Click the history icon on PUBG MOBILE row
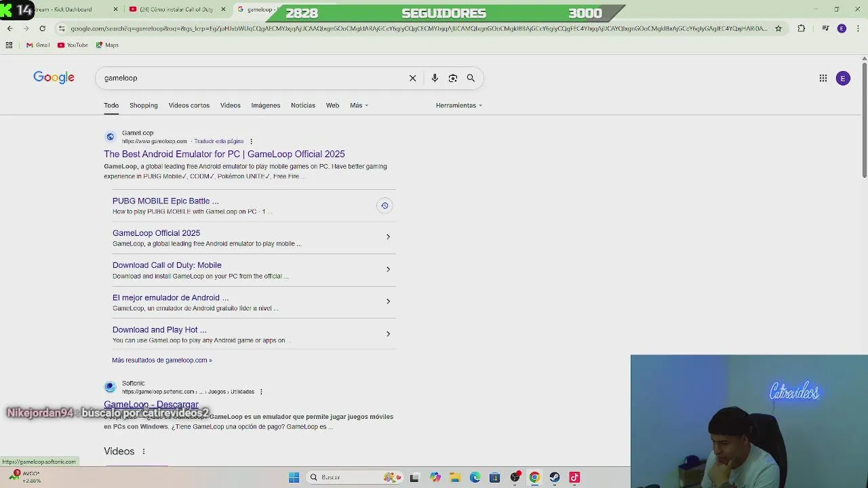 (x=384, y=205)
